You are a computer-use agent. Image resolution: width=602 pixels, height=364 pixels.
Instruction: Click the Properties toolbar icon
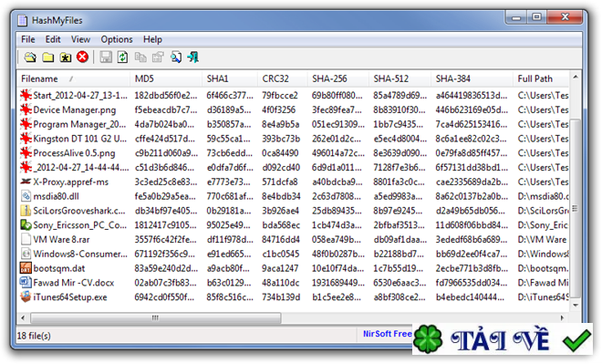158,57
